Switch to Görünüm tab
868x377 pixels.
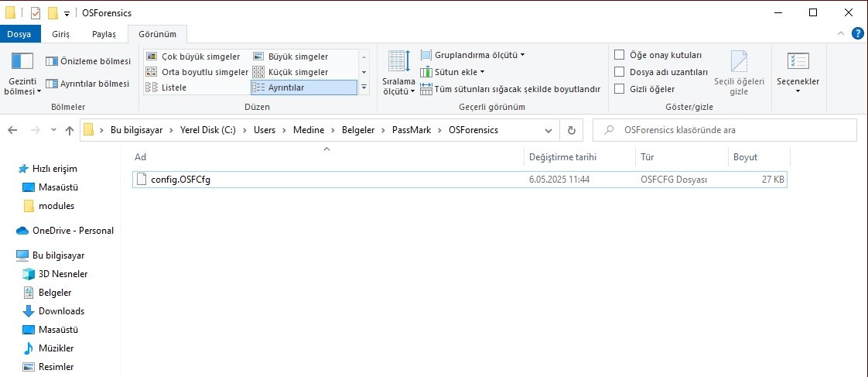[x=157, y=34]
